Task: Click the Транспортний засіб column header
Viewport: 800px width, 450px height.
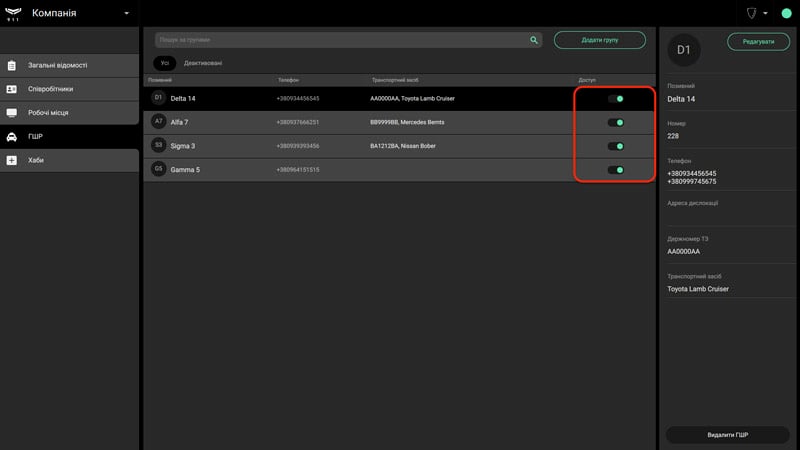Action: 395,80
